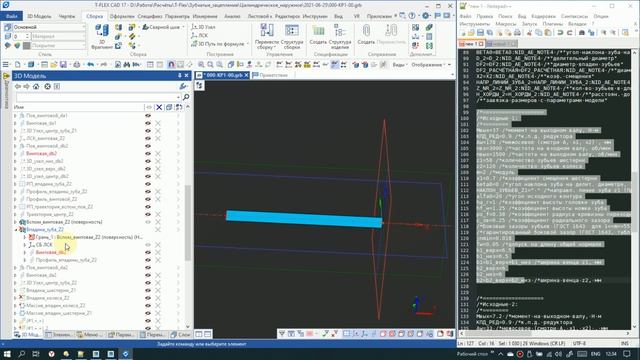Select the Профиль_впадины_зуба_Z2 child row
The width and height of the screenshot is (640, 360).
click(x=66, y=260)
